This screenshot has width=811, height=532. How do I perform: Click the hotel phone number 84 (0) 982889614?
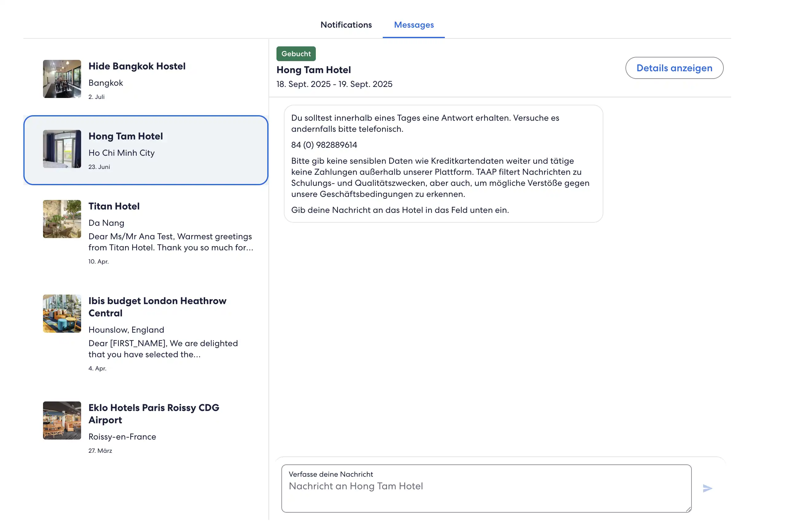click(324, 145)
